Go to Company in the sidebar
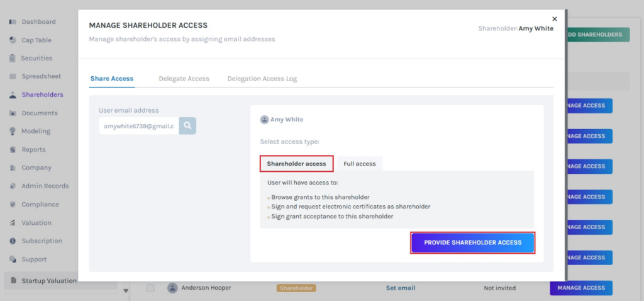The width and height of the screenshot is (644, 301). pyautogui.click(x=36, y=168)
